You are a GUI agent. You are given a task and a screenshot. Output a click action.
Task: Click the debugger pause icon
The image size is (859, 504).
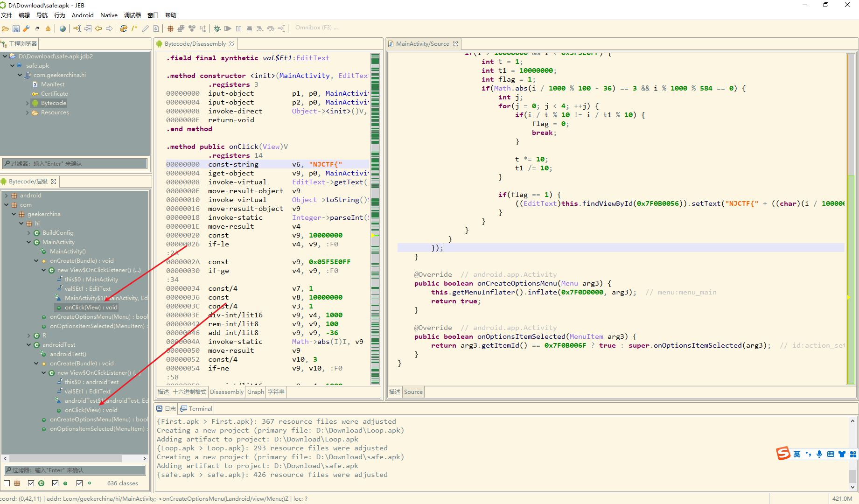point(238,28)
